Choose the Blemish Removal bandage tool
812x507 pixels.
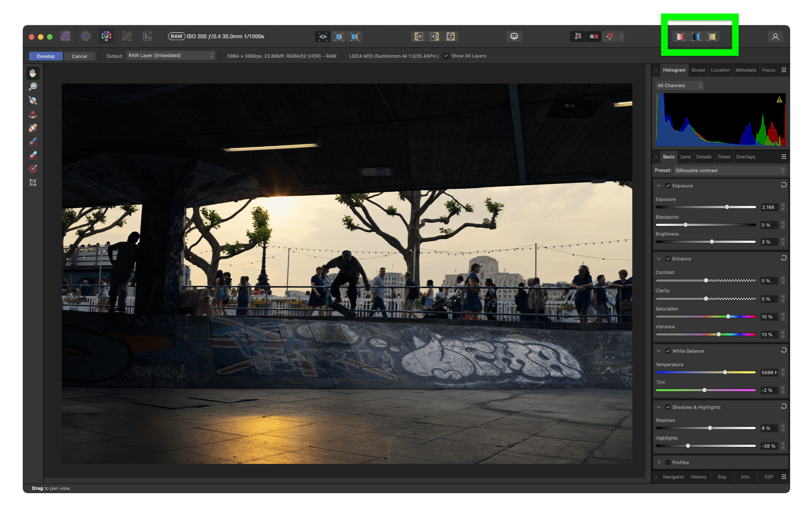coord(33,128)
